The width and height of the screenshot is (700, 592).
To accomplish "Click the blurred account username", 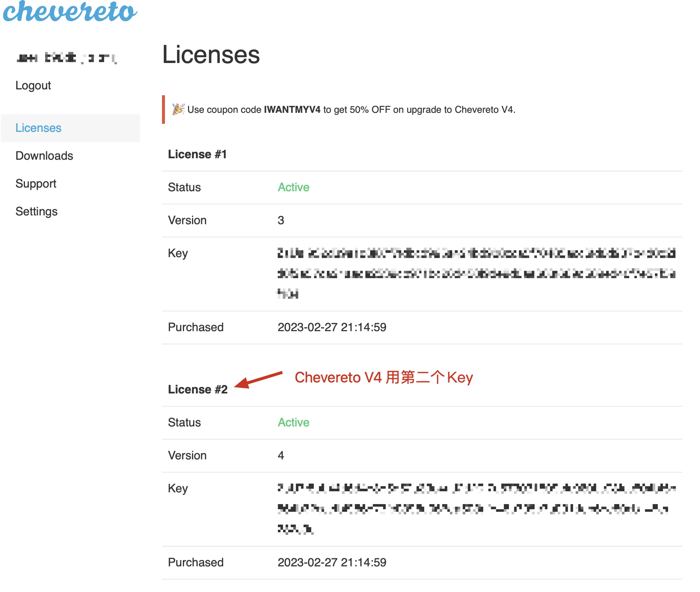I will pyautogui.click(x=66, y=58).
